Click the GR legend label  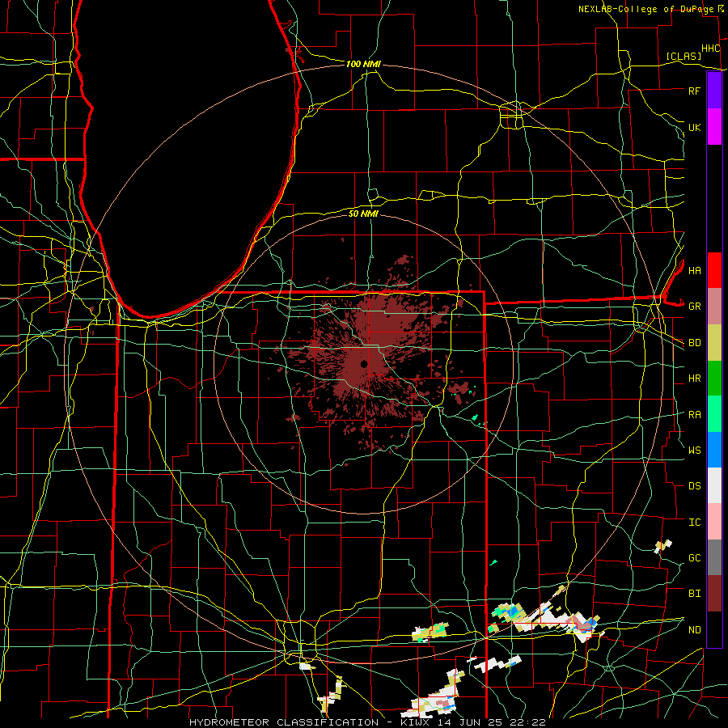coord(694,307)
